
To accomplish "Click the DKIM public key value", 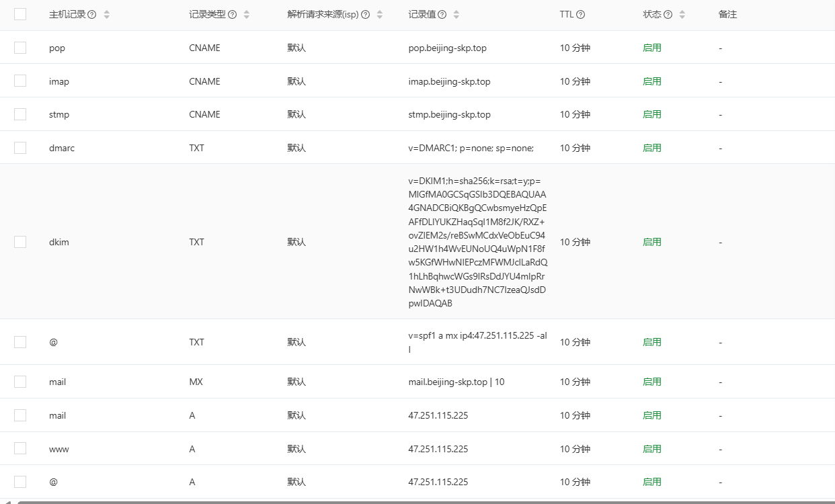I will [x=478, y=242].
